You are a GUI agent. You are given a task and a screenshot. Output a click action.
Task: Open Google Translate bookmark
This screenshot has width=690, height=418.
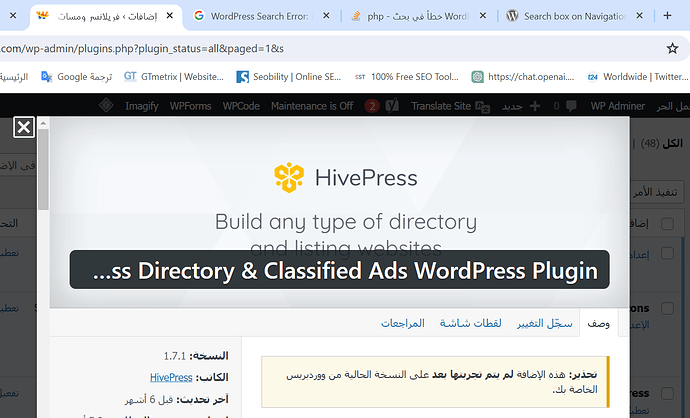[x=77, y=77]
